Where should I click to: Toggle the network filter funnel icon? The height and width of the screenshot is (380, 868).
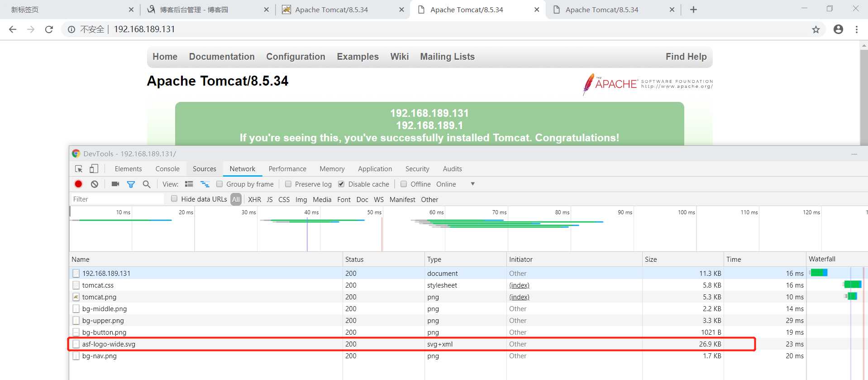point(131,184)
